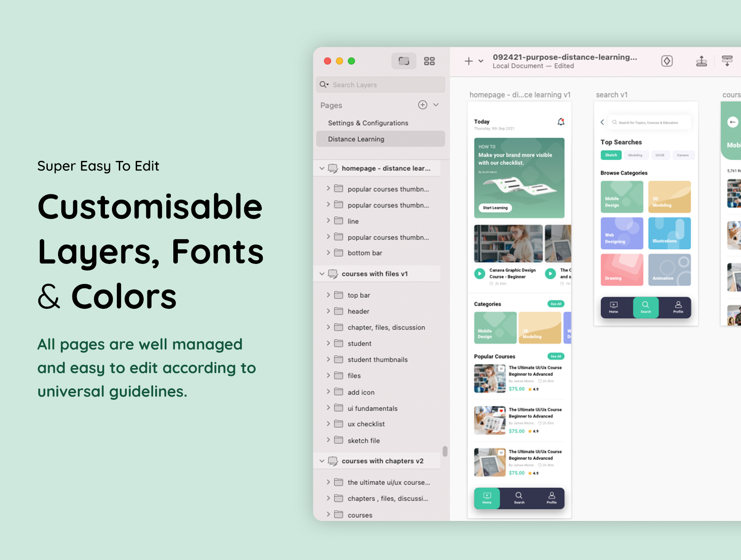Switch to layer list view

coord(403,61)
